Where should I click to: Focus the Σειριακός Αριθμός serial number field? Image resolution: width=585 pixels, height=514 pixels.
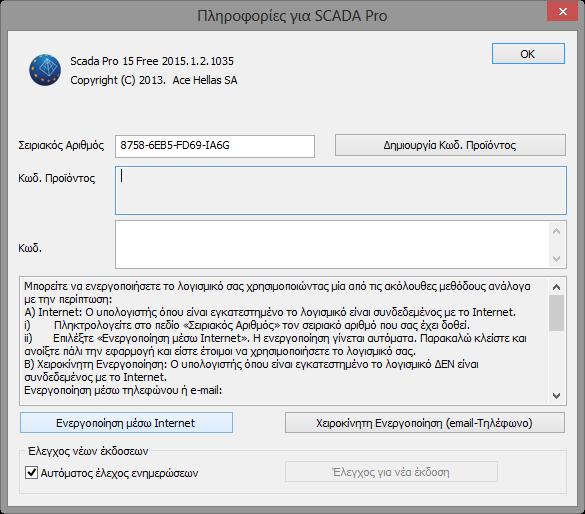coord(215,146)
